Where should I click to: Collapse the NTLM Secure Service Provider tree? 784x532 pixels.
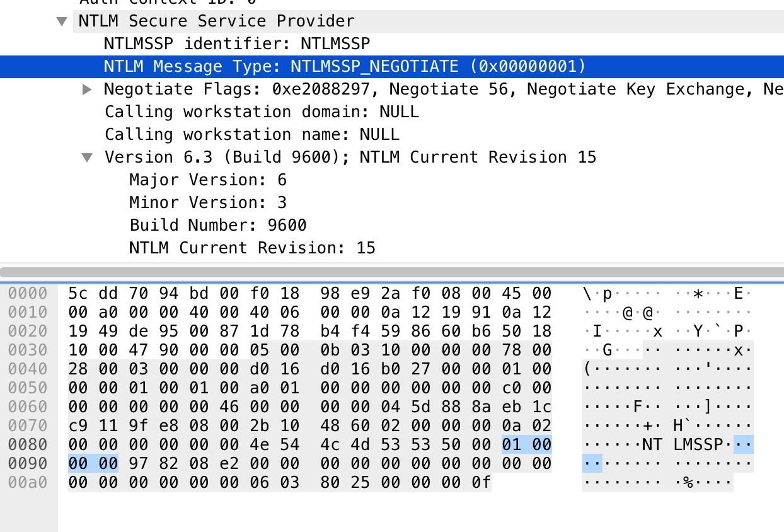click(61, 21)
